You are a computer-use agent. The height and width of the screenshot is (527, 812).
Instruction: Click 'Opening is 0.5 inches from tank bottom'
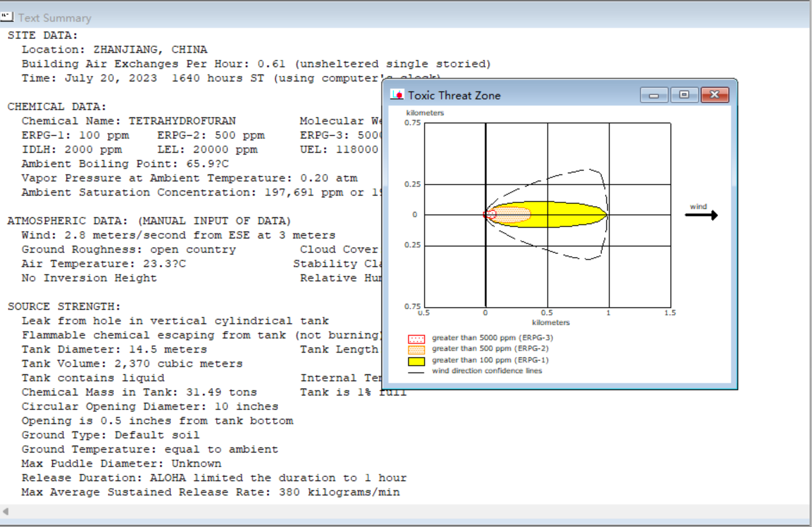pos(158,421)
